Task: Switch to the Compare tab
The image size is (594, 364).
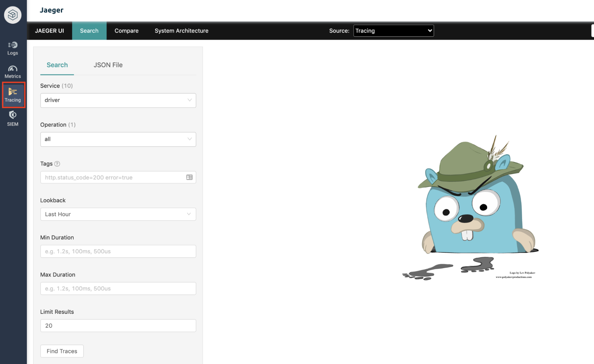Action: tap(126, 31)
